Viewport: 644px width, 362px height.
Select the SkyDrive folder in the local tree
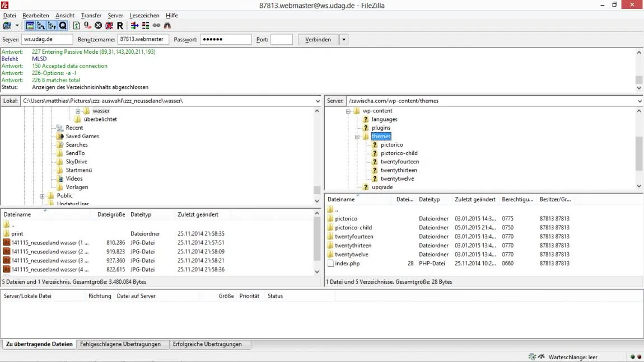coord(76,162)
